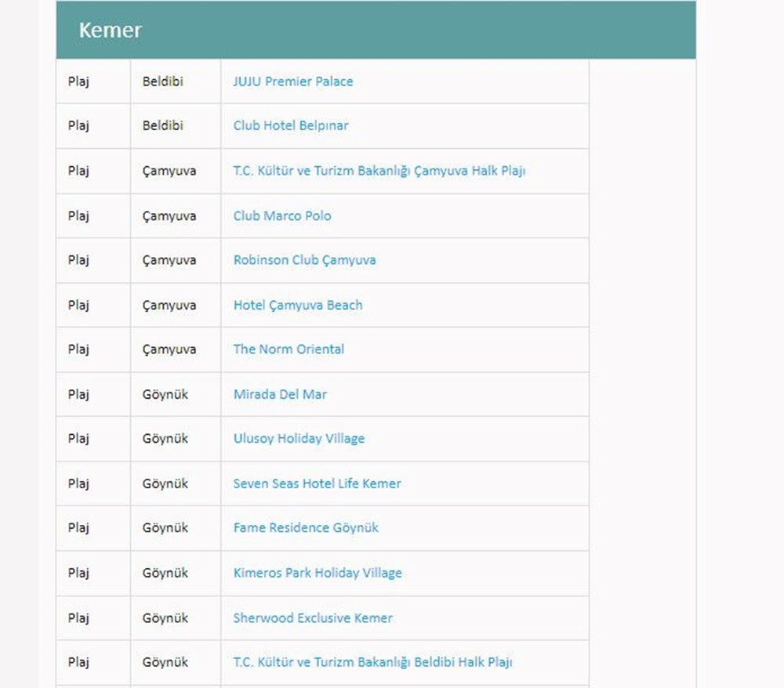Click Seven Seas Hotel Life Kemer link
This screenshot has height=688, width=784.
pos(317,484)
